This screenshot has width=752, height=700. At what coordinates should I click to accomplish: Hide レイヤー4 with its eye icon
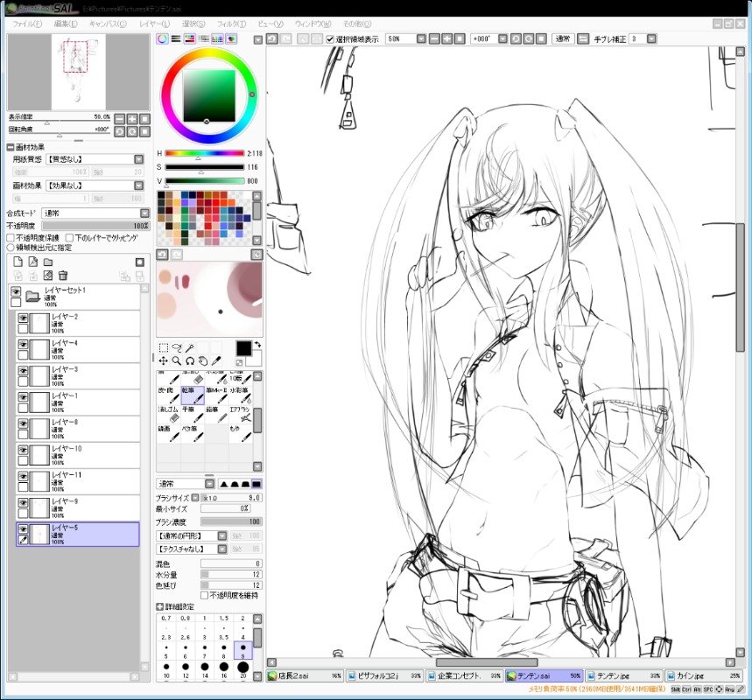click(23, 345)
